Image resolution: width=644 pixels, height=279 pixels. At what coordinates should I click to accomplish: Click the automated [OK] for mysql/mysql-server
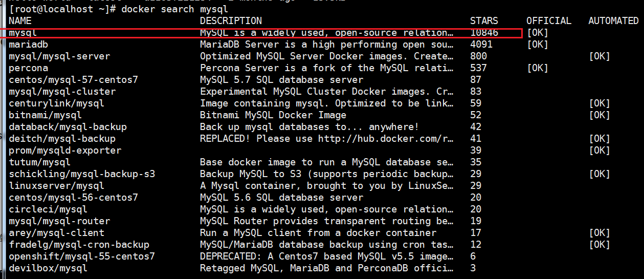click(x=599, y=56)
